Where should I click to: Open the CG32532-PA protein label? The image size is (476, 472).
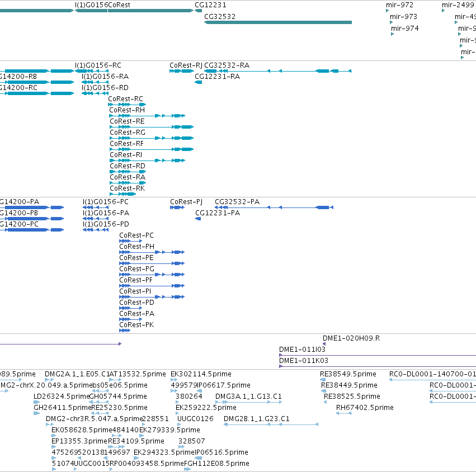tap(237, 202)
